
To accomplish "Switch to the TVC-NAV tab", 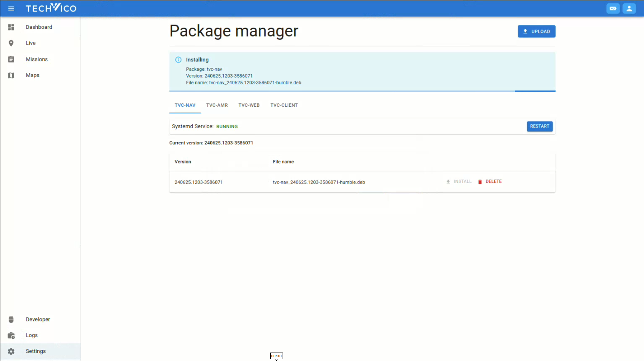I will pos(185,105).
